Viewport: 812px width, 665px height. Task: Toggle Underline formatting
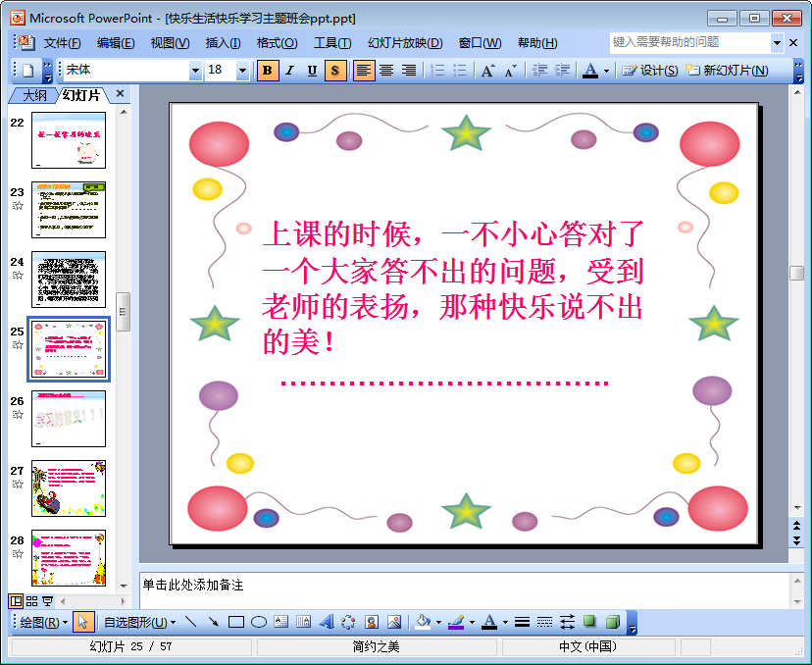[312, 70]
